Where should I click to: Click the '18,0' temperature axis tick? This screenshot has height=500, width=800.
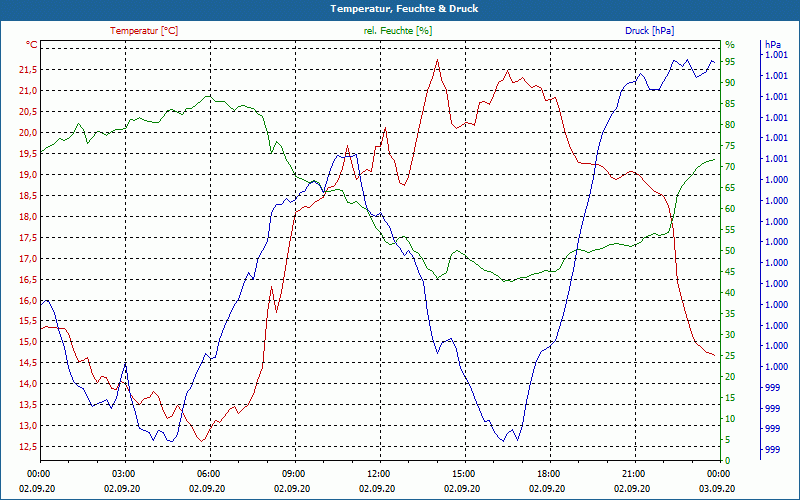click(28, 216)
